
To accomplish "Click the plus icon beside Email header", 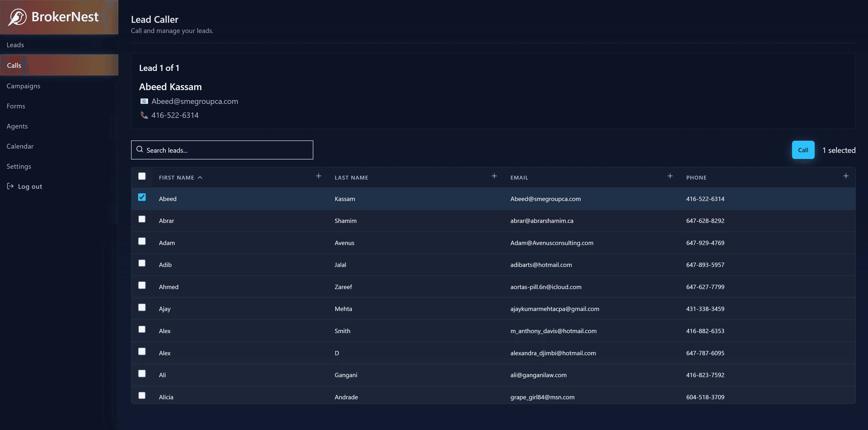I will (x=670, y=176).
